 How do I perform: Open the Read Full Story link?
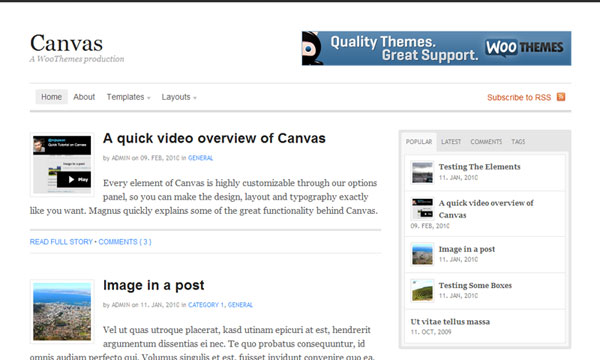pyautogui.click(x=61, y=242)
